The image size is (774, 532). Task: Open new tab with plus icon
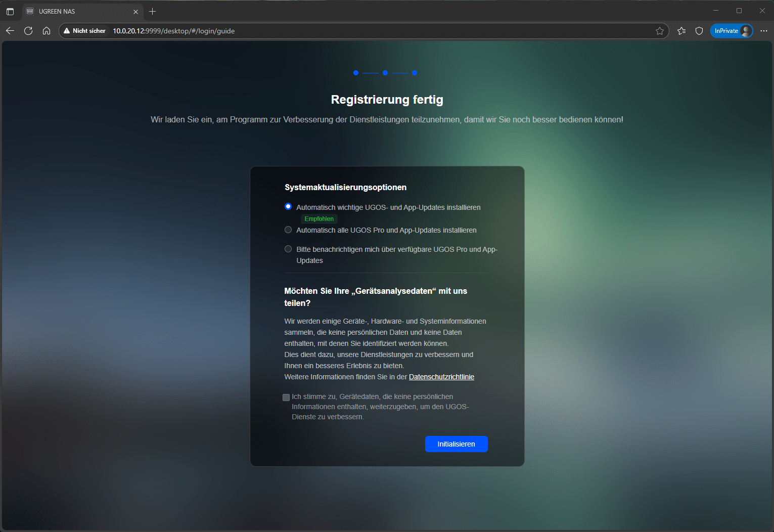[x=152, y=11]
